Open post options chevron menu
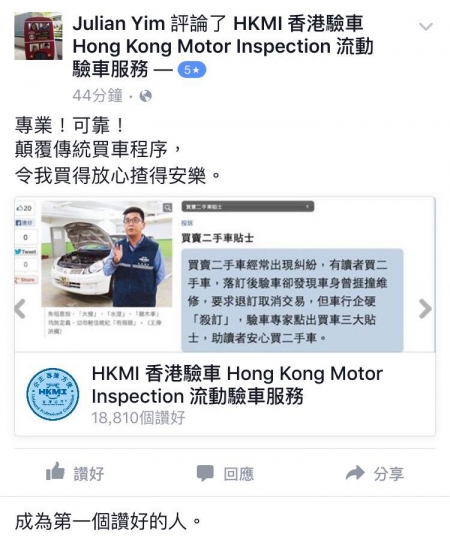The image size is (450, 540). pos(426,27)
